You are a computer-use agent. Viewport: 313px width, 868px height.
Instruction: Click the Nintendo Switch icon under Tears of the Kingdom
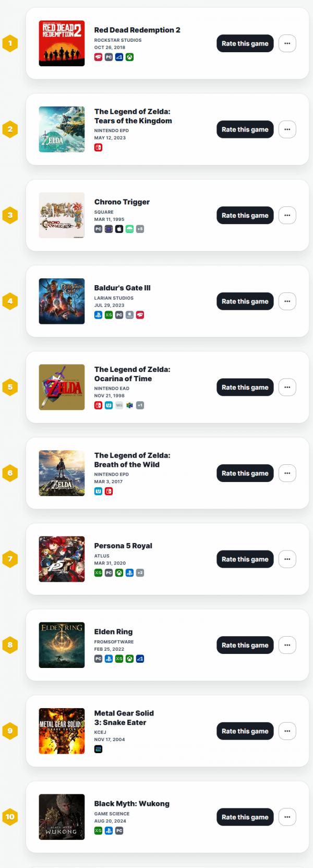click(x=98, y=148)
